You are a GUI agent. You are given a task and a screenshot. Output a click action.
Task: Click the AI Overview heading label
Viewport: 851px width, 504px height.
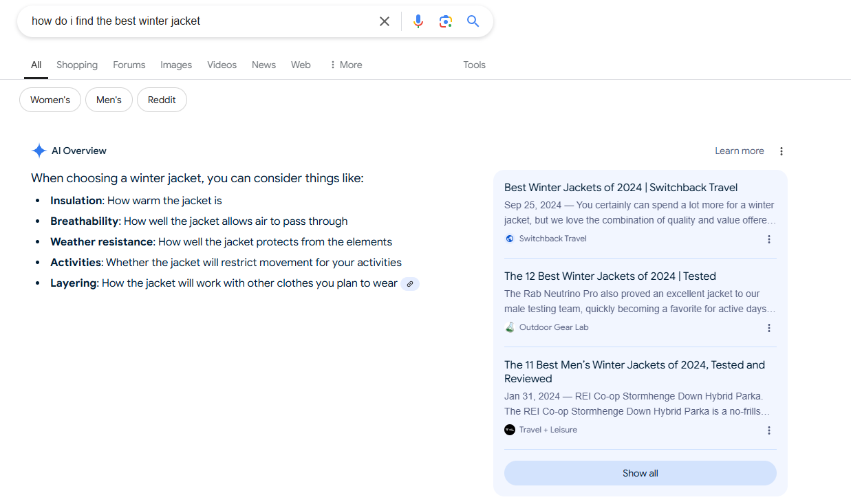click(79, 151)
